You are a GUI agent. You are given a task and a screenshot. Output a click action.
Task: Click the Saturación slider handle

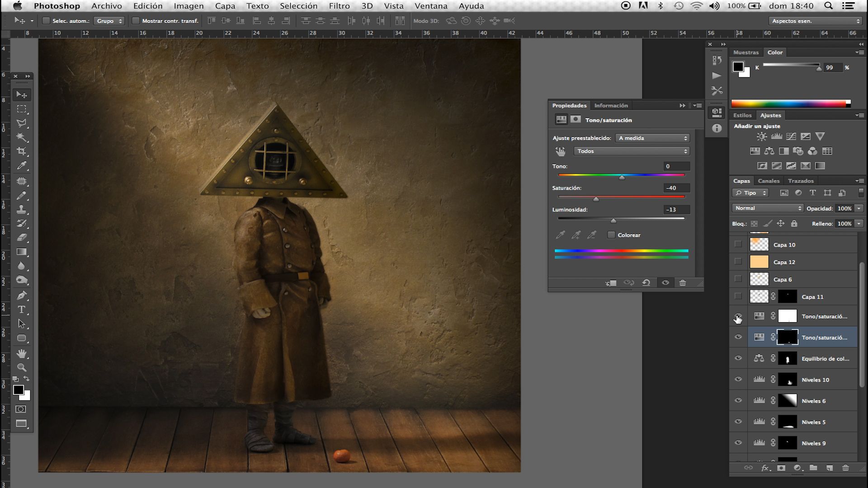point(596,199)
